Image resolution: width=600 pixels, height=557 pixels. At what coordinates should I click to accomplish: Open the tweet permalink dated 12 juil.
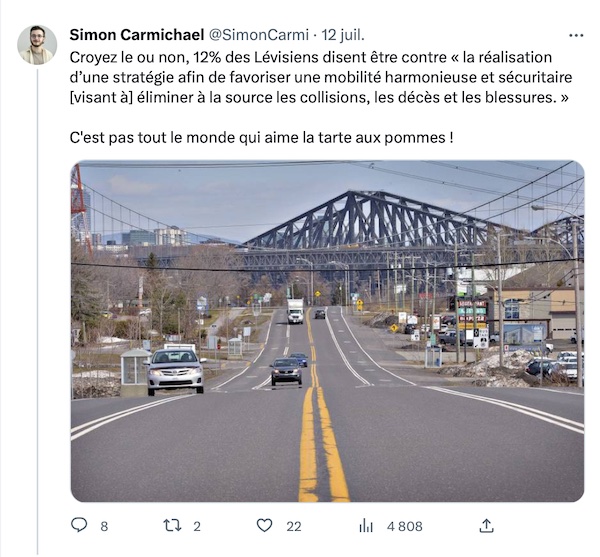click(343, 35)
